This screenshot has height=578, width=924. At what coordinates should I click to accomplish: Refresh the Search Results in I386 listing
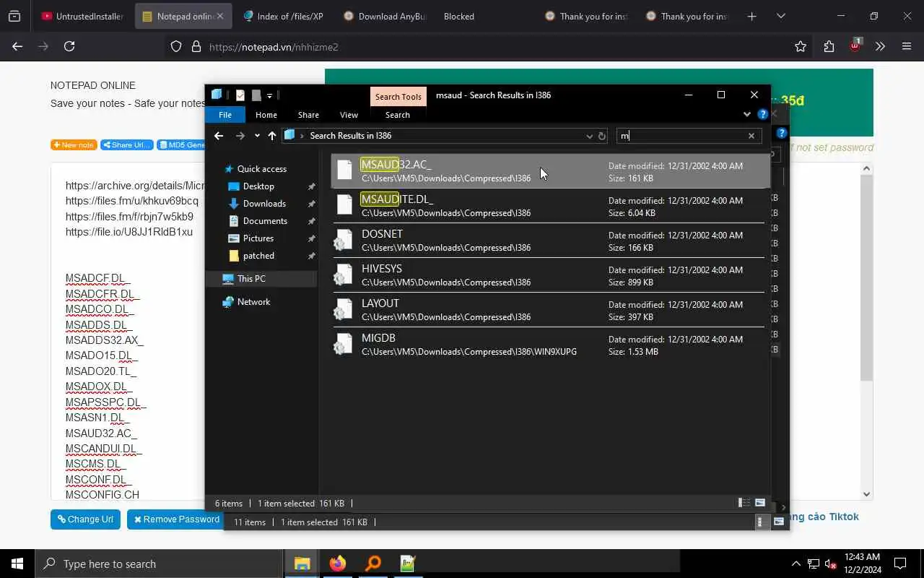pos(601,136)
